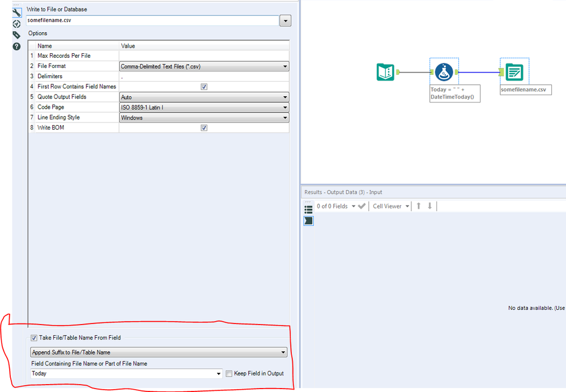Move up arrow in Results toolbar
Screen dimensions: 566x392
tap(419, 206)
